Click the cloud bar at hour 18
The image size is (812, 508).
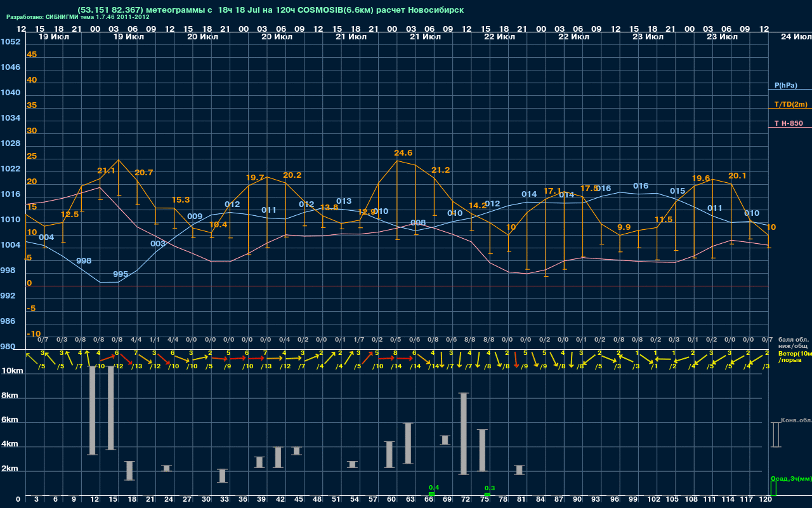[x=130, y=471]
